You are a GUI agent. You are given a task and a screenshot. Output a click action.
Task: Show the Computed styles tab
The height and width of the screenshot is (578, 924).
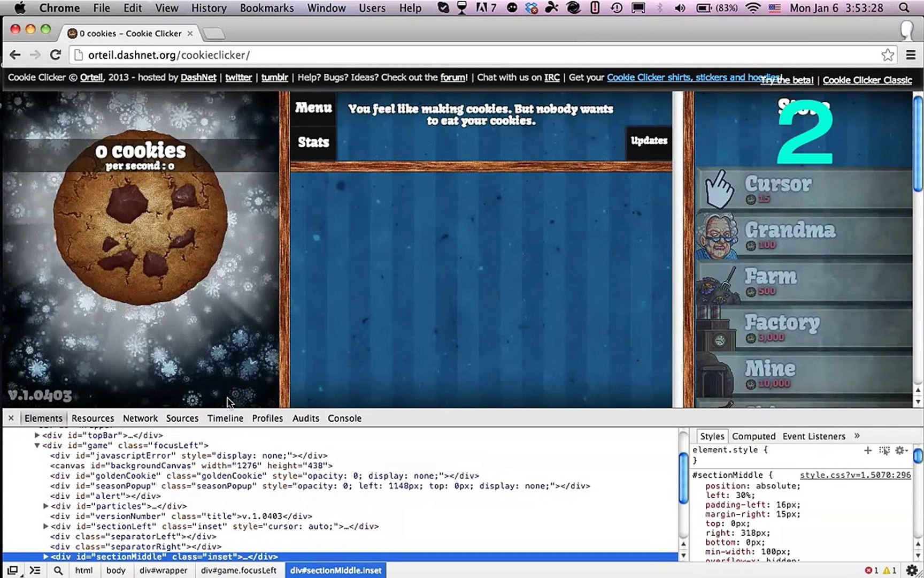753,436
